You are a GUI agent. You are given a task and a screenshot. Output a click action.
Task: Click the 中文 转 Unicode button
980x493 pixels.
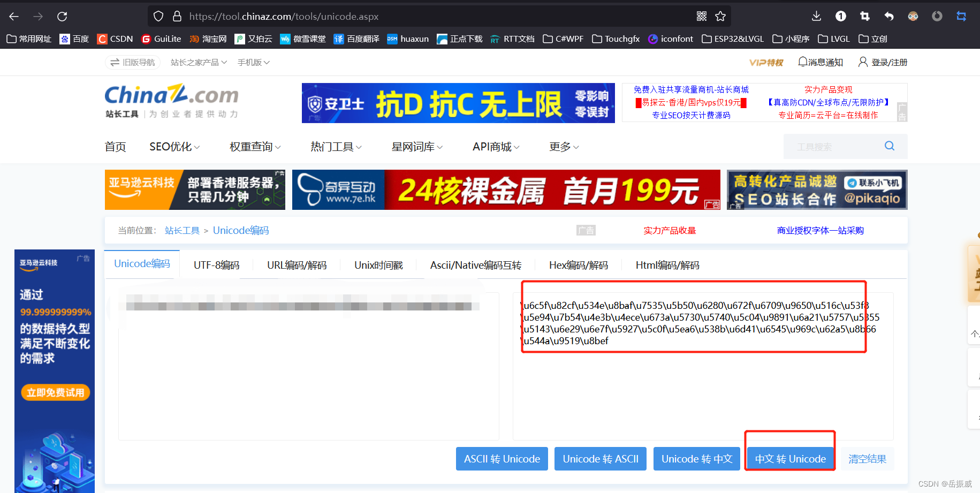coord(789,459)
